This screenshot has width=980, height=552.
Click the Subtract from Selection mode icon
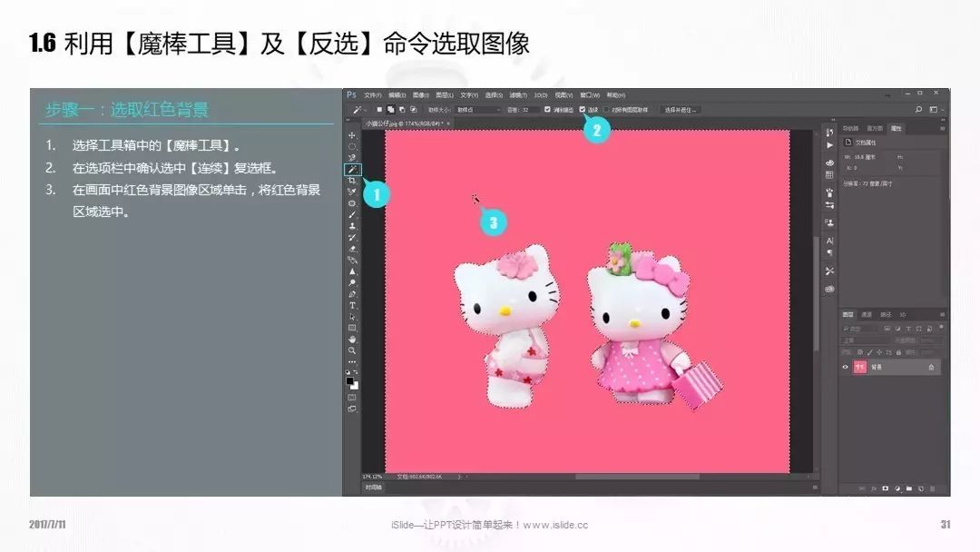tap(402, 109)
